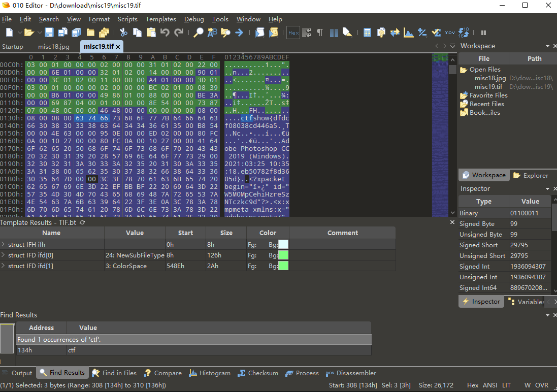This screenshot has width=557, height=392.
Task: Click the Save floppy disk icon
Action: tap(49, 32)
